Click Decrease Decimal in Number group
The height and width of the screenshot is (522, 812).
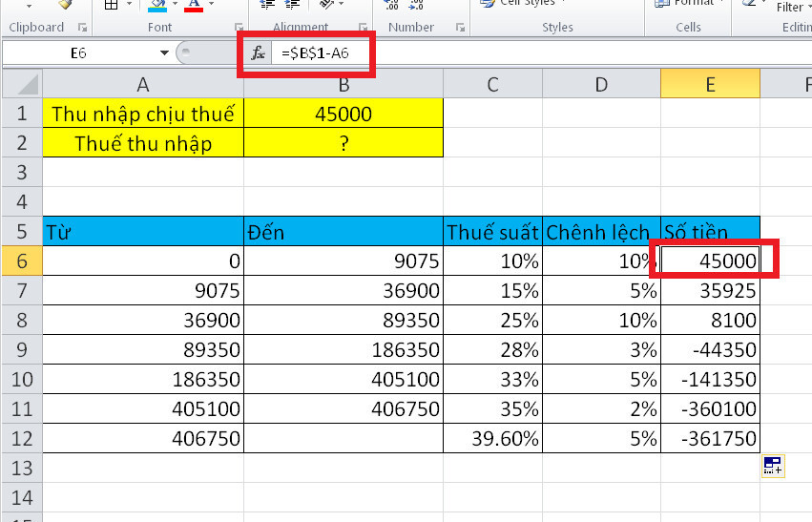coord(416,5)
